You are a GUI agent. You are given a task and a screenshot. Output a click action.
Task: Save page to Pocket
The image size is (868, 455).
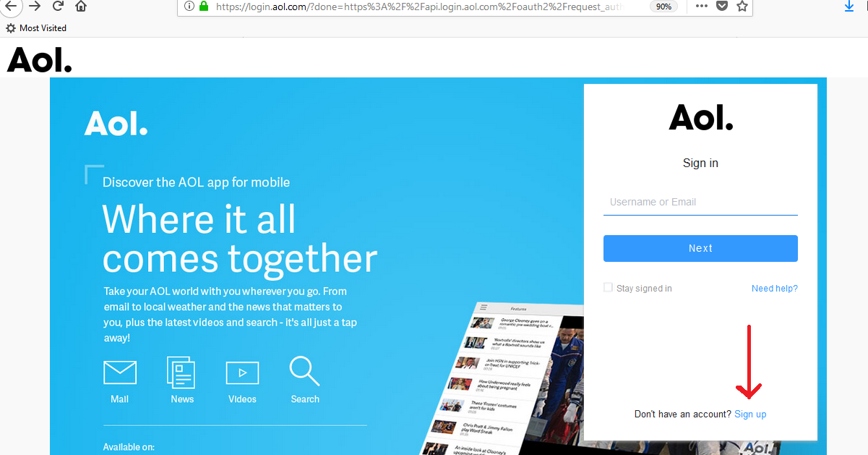[721, 7]
